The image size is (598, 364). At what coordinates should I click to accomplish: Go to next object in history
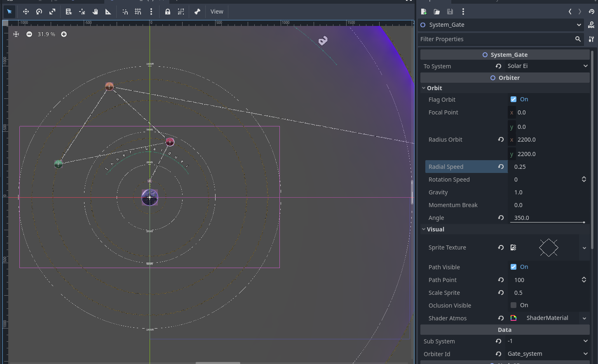[580, 12]
